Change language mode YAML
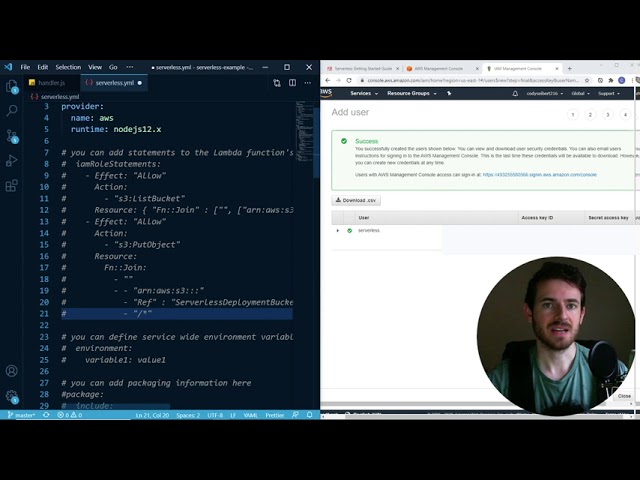The height and width of the screenshot is (480, 640). tap(250, 415)
